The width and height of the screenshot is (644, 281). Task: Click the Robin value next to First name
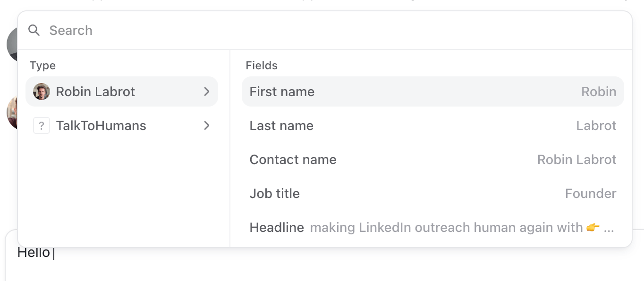click(599, 91)
